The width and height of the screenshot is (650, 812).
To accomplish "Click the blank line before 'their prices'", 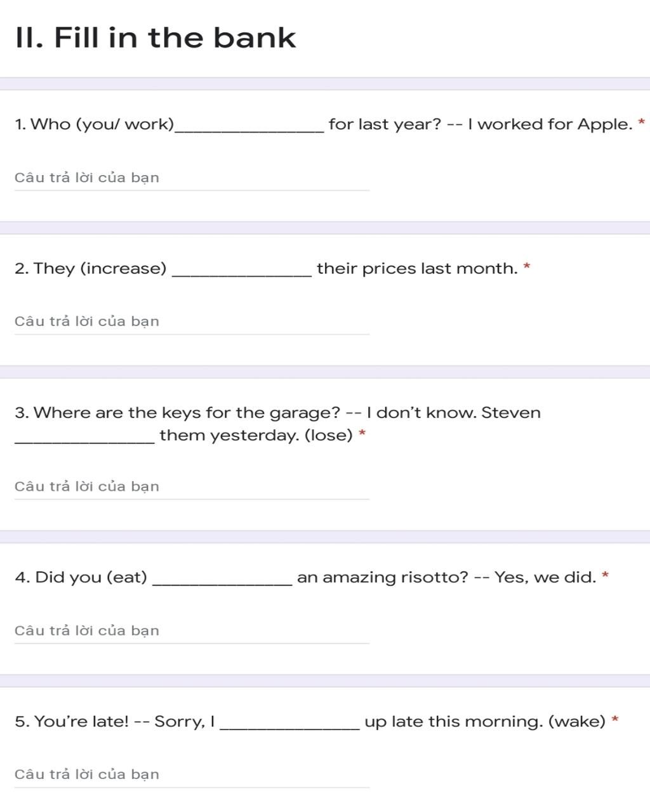I will 242,274.
